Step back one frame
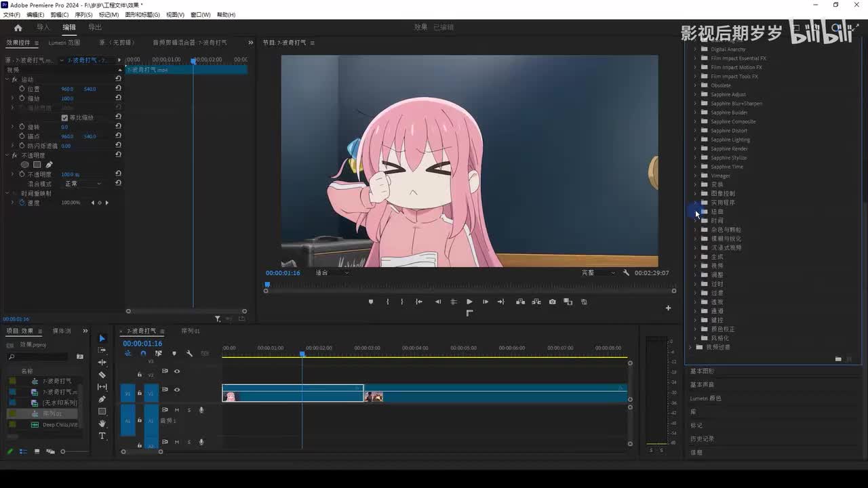This screenshot has width=868, height=488. [x=437, y=302]
